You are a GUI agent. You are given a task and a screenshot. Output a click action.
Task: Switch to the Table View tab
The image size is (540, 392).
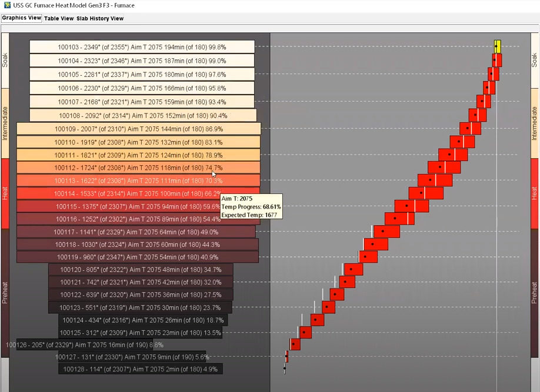tap(59, 18)
